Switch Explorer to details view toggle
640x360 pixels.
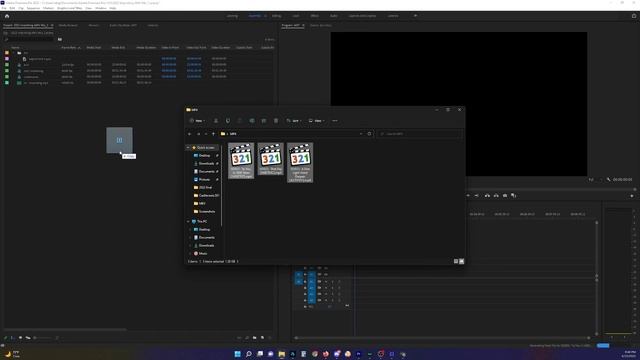[x=456, y=261]
